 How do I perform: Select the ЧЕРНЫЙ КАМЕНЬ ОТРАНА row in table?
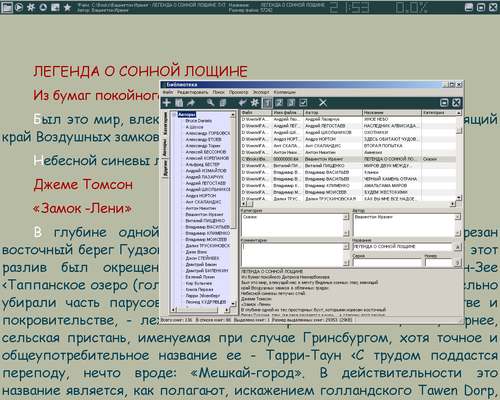[348, 179]
